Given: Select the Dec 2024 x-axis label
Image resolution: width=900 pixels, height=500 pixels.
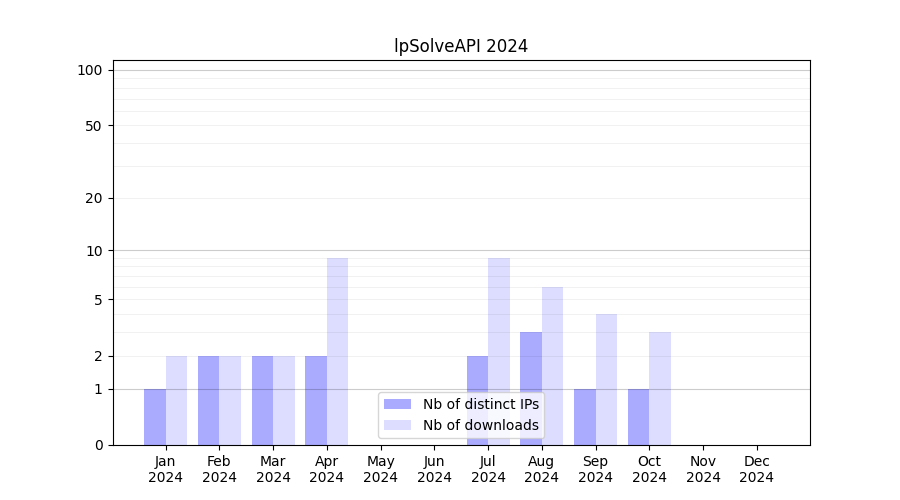Looking at the screenshot, I should coord(756,469).
